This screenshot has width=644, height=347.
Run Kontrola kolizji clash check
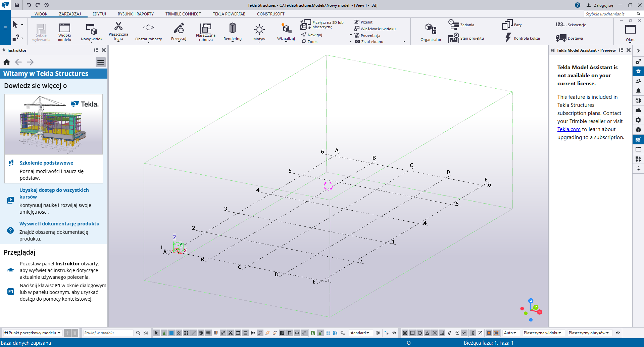click(523, 38)
